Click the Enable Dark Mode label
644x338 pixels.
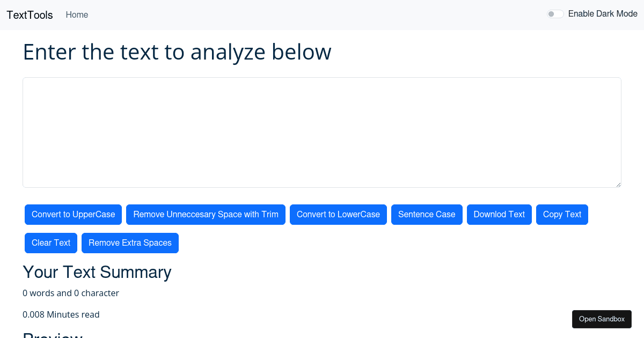pyautogui.click(x=603, y=13)
